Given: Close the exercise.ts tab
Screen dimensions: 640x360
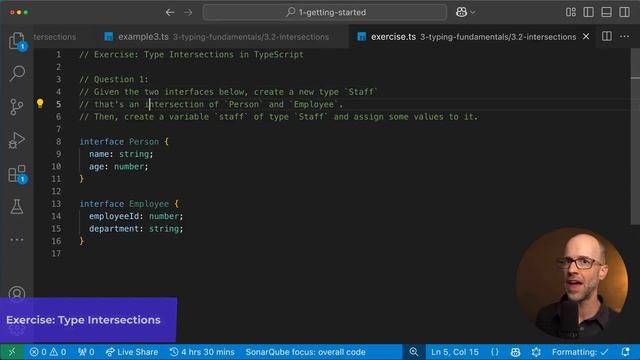Looking at the screenshot, I should coord(586,36).
